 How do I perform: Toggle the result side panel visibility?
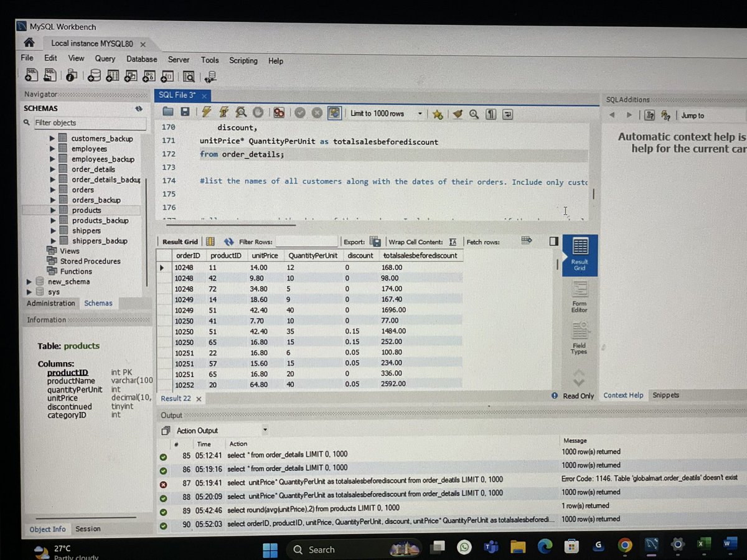[553, 241]
